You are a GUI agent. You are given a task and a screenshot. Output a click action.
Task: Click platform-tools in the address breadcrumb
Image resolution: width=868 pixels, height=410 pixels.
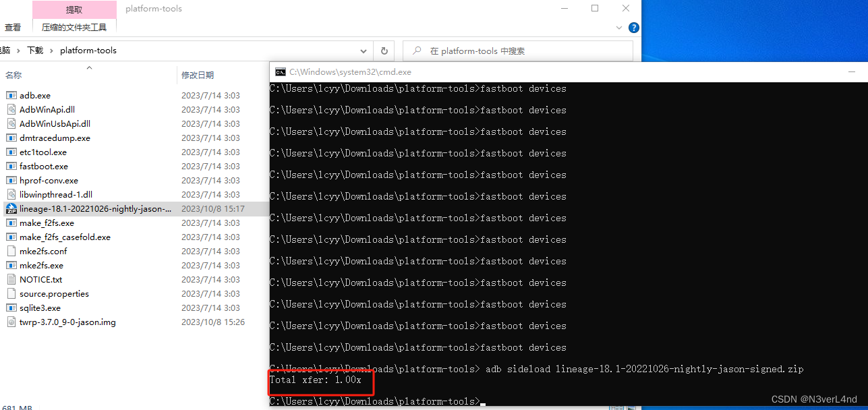pyautogui.click(x=88, y=51)
